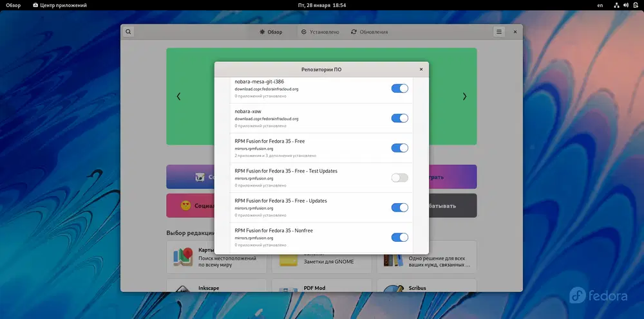This screenshot has height=319, width=644.
Task: Click the nobara-mesa-git-i386 repository name
Action: point(259,82)
